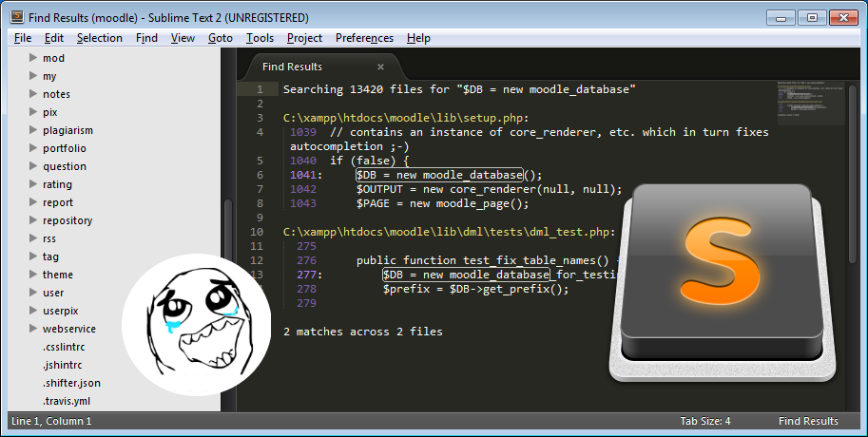Click Find Results syntax in status bar
The image size is (868, 437).
[x=808, y=421]
